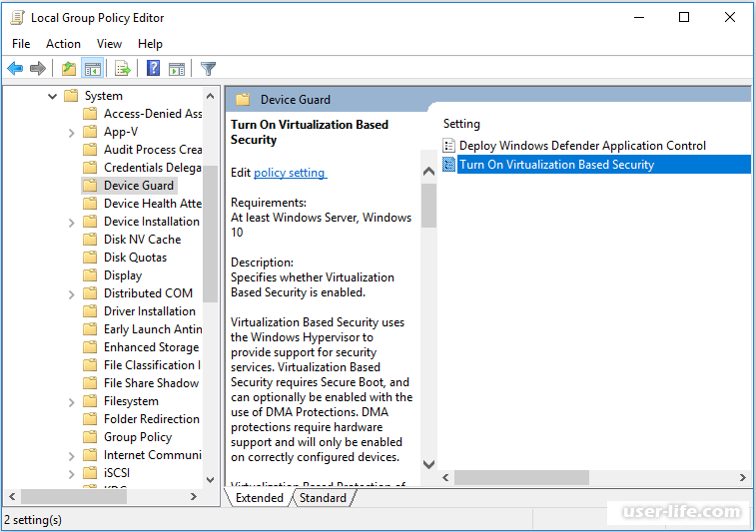Click tree pane scroll down arrow
756x532 pixels.
[210, 479]
